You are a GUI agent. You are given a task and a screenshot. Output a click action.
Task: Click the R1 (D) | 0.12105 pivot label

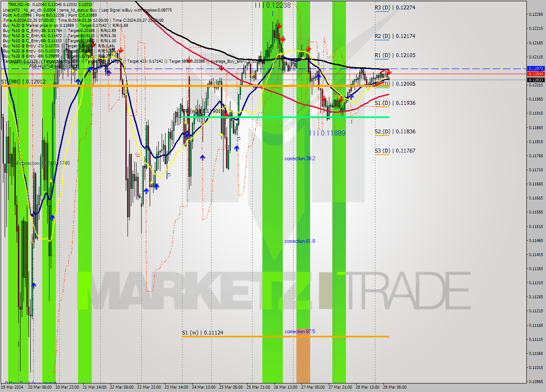point(395,55)
